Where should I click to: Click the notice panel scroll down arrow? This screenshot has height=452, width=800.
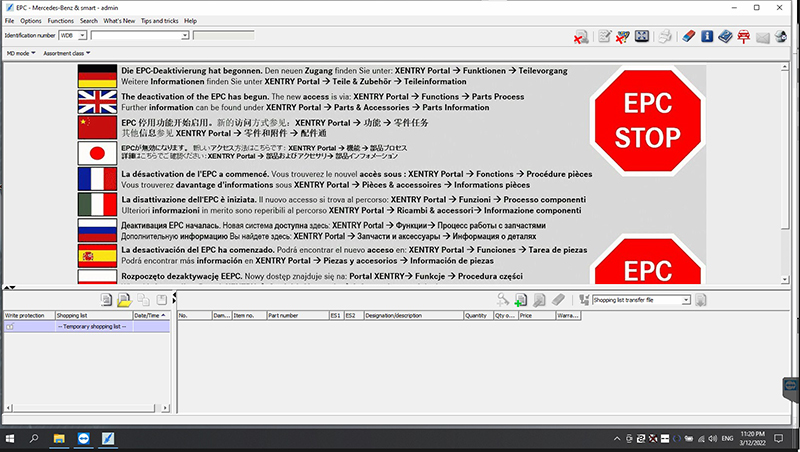[x=785, y=280]
